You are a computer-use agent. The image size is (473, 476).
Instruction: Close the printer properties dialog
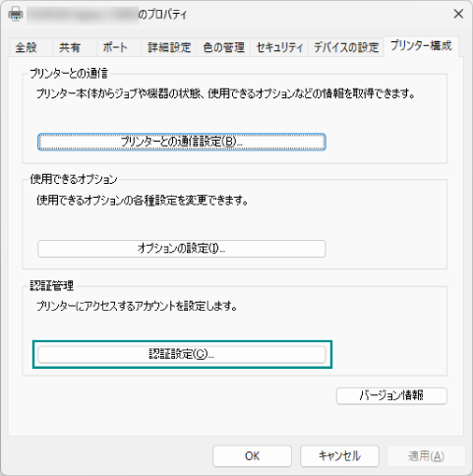click(458, 14)
